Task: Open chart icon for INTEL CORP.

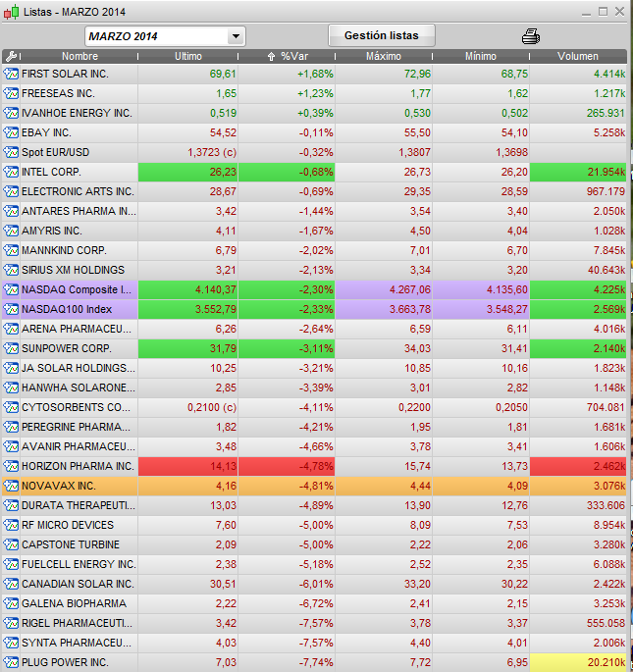Action: (11, 172)
